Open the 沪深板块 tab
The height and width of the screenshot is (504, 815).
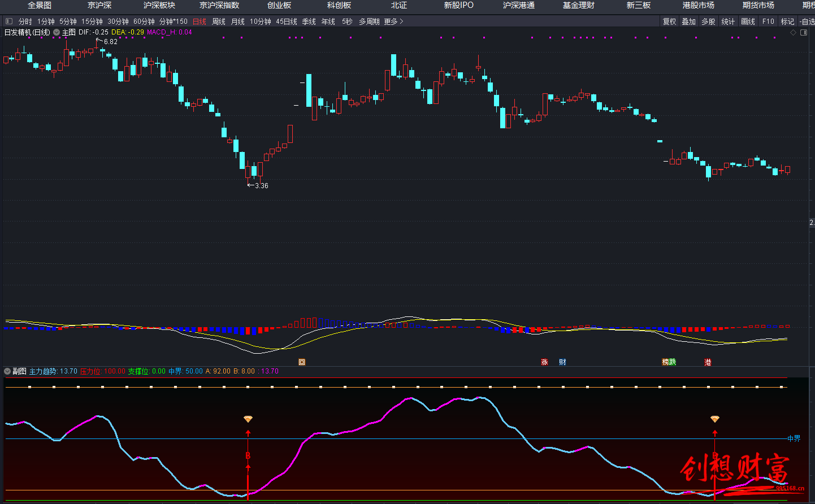[x=159, y=5]
